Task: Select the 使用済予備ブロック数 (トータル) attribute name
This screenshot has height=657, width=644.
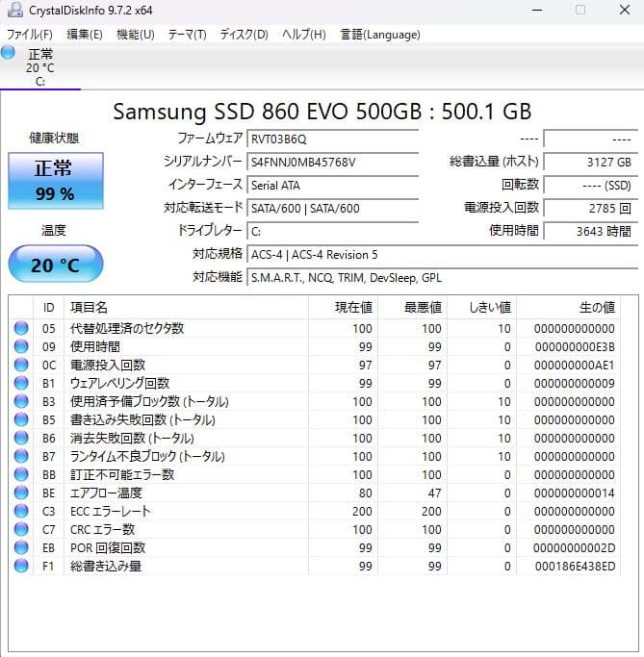Action: [x=149, y=401]
